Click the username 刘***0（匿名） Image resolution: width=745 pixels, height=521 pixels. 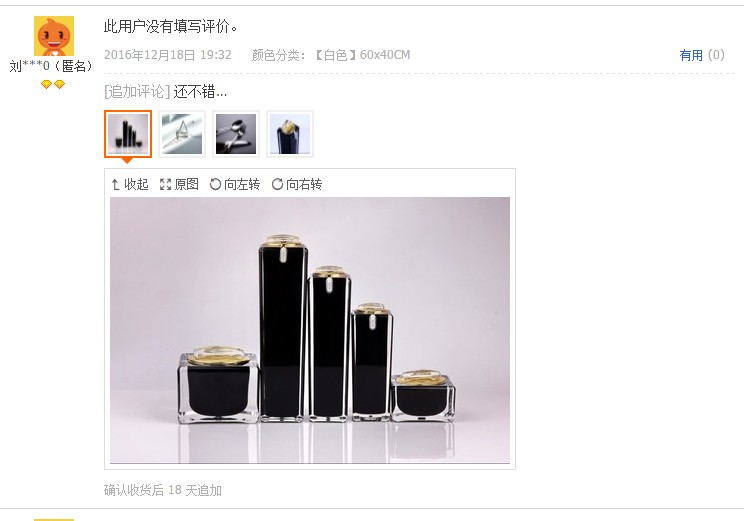[51, 66]
